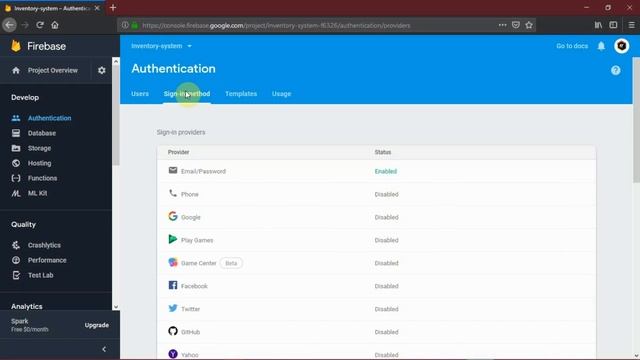
Task: Click the site info icon in address bar
Action: pos(125,25)
